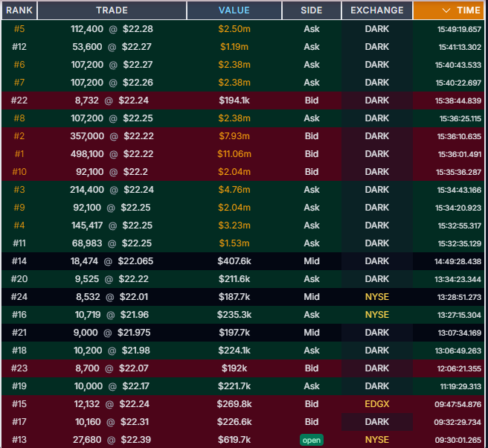Click value $1.53m
This screenshot has width=488, height=448.
(234, 243)
